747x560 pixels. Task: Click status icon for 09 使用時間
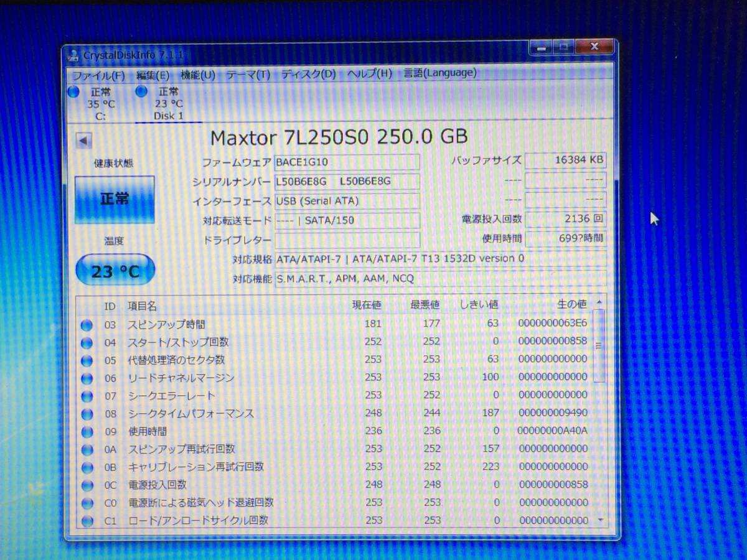(x=87, y=432)
